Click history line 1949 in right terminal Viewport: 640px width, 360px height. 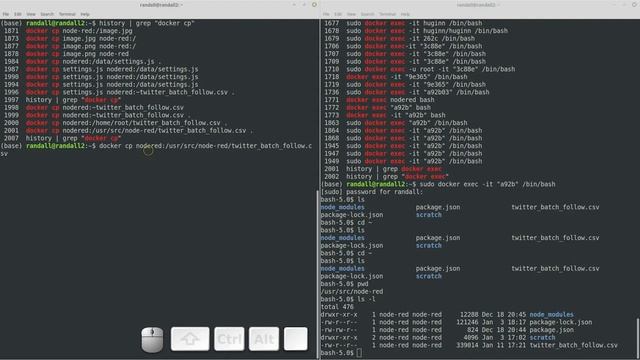[x=403, y=161]
